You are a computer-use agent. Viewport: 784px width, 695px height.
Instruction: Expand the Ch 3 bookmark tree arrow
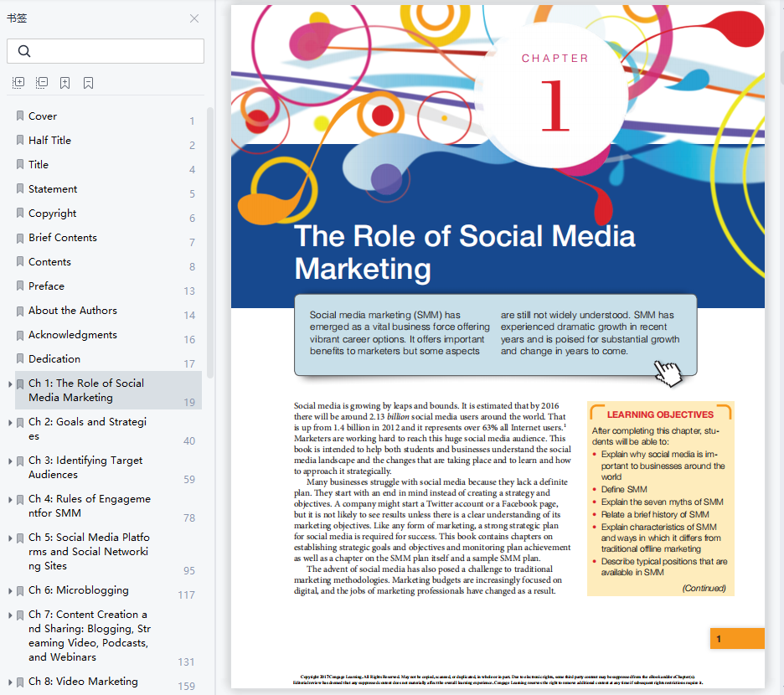coord(10,461)
